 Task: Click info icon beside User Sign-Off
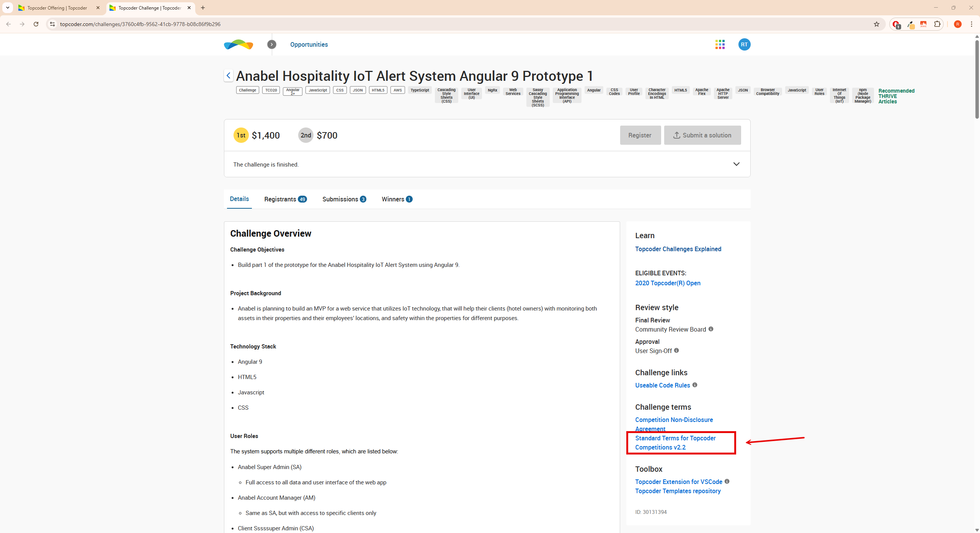pos(676,350)
